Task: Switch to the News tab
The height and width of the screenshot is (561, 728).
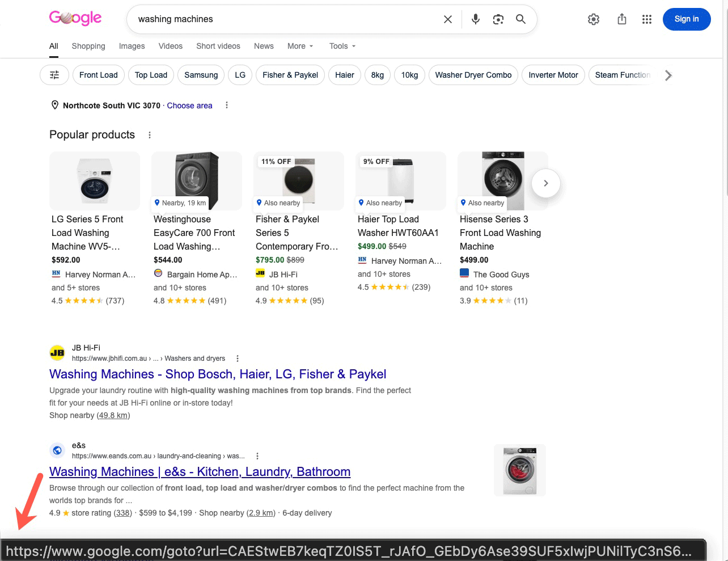Action: [x=264, y=46]
